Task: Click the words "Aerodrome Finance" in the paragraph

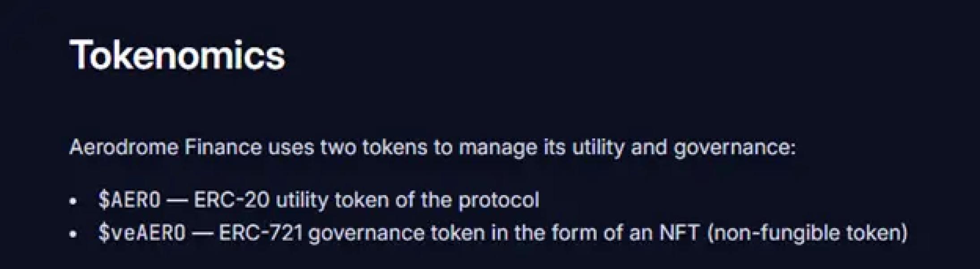Action: pyautogui.click(x=166, y=147)
